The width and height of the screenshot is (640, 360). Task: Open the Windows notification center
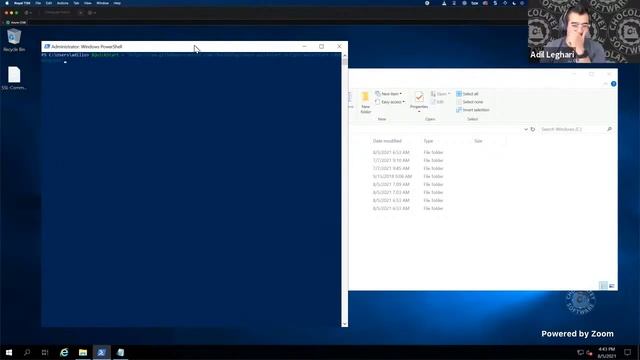tap(628, 352)
